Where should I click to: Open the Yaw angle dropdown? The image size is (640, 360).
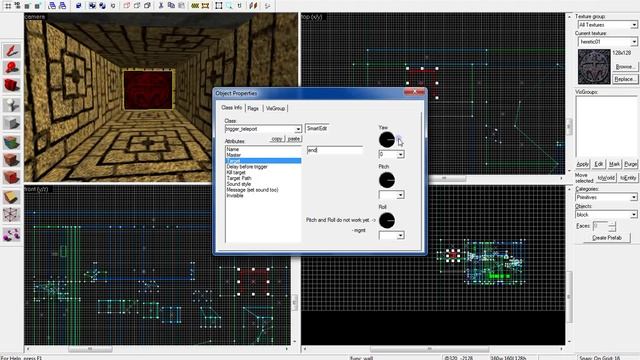(x=400, y=154)
